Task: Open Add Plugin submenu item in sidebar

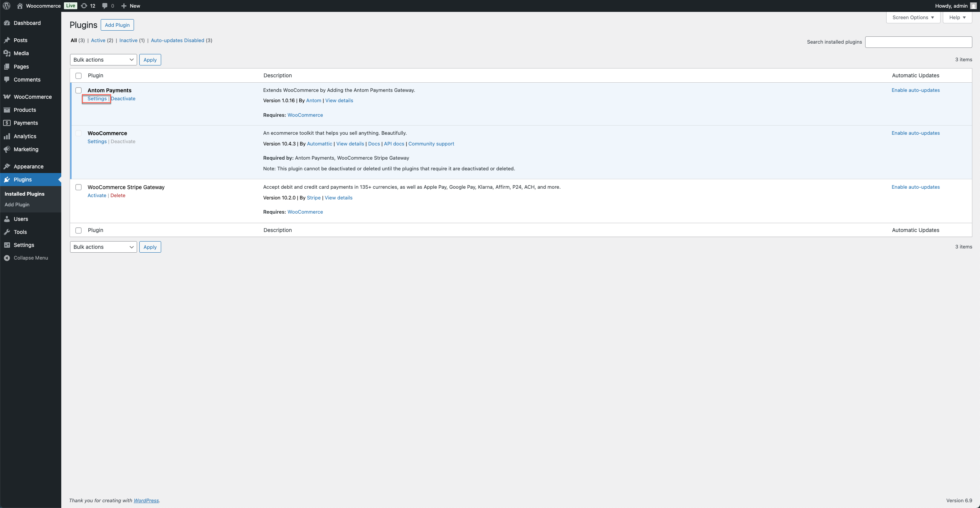Action: coord(17,204)
